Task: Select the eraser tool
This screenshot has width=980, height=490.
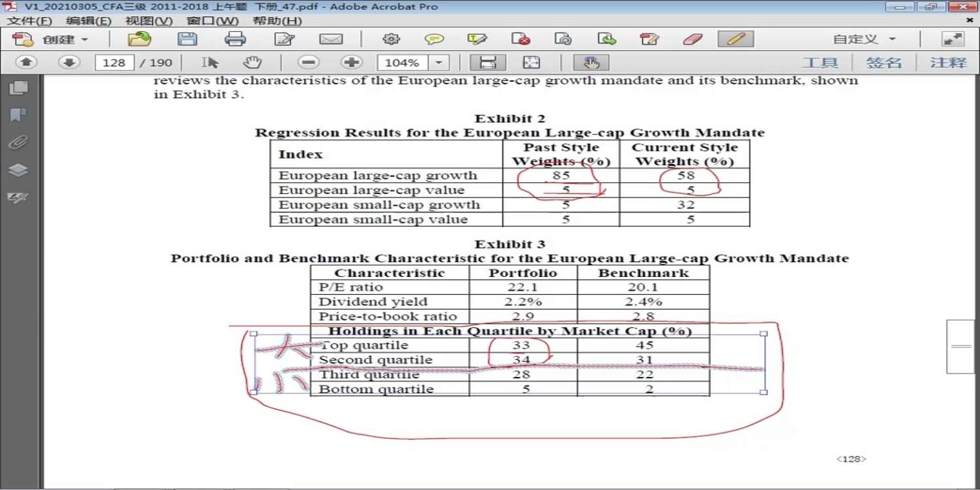Action: (693, 39)
